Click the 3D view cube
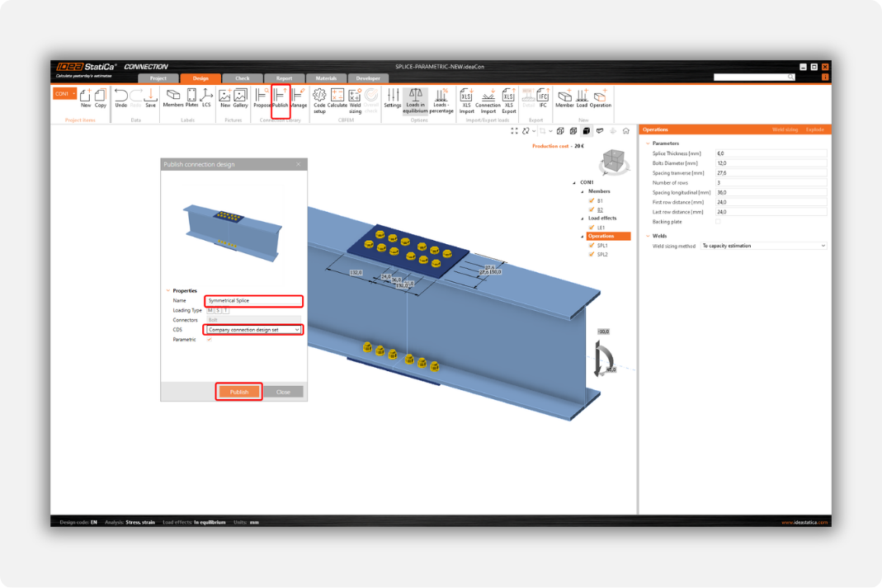 tap(612, 162)
